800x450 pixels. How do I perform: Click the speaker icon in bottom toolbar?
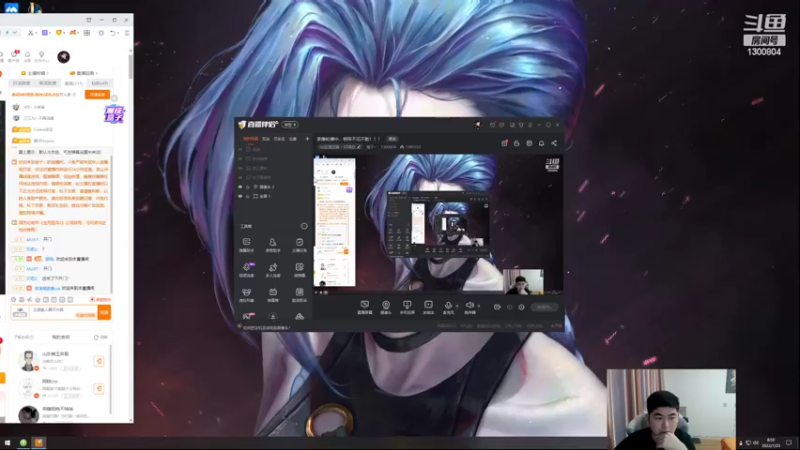[x=469, y=305]
